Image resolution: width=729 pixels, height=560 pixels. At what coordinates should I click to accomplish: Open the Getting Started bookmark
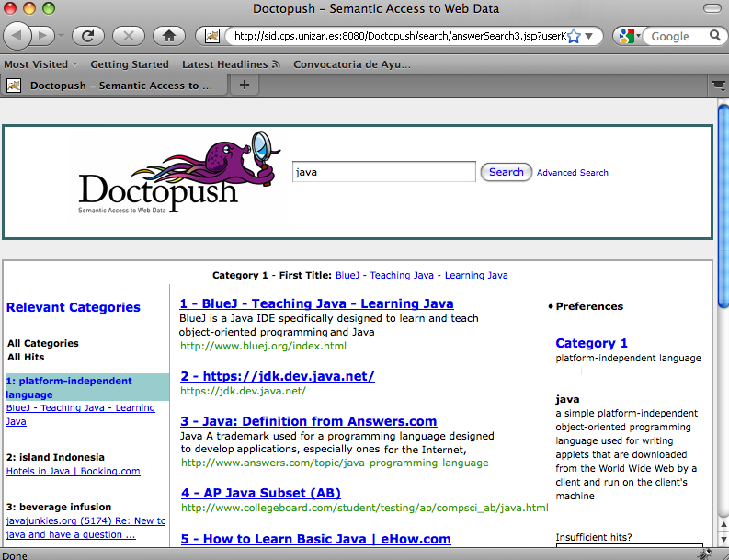point(130,64)
